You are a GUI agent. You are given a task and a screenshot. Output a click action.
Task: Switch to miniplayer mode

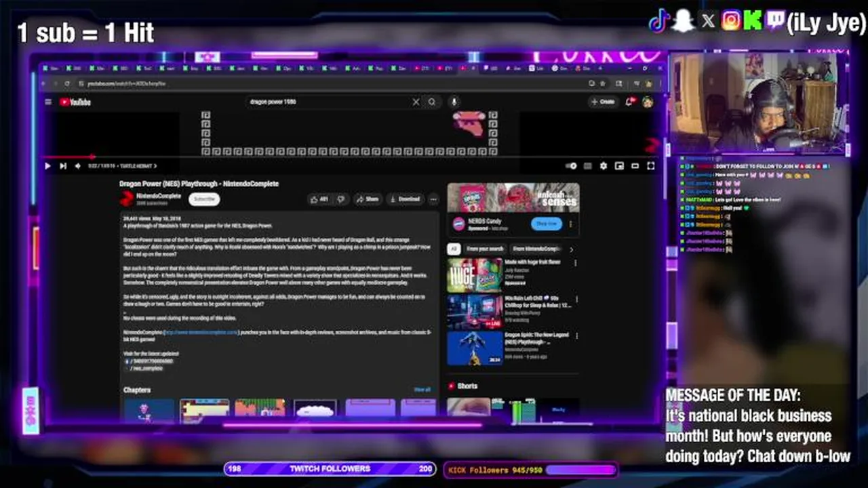(619, 166)
